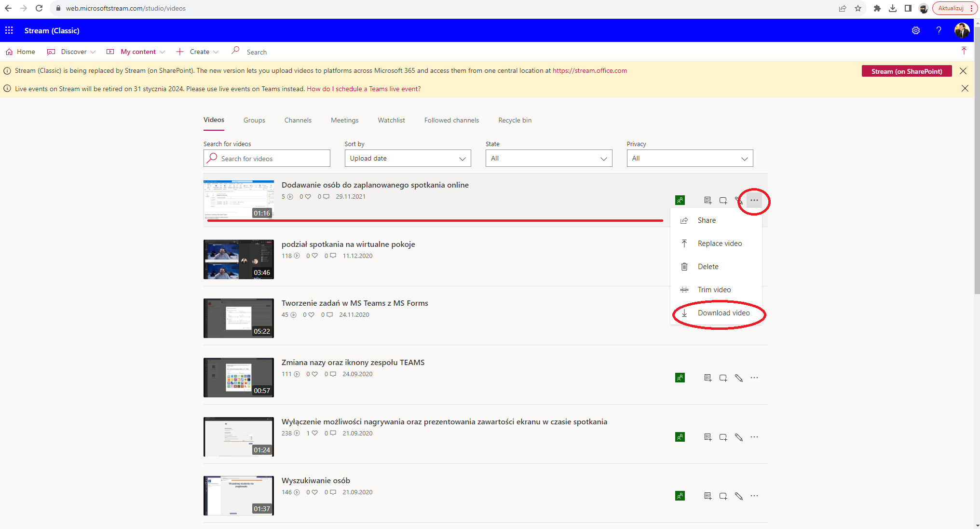980x529 pixels.
Task: Open the 'Wyszukiwanie osób' video title
Action: [x=316, y=480]
